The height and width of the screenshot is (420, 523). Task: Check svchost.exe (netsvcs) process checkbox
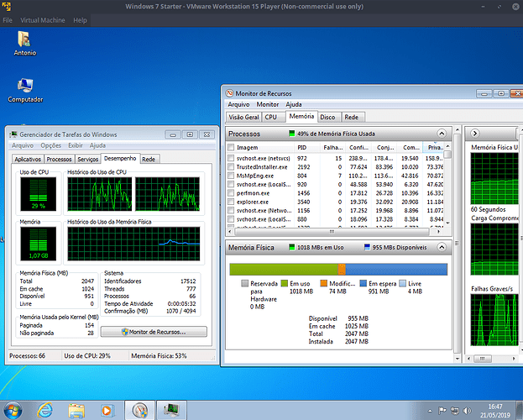[231, 158]
